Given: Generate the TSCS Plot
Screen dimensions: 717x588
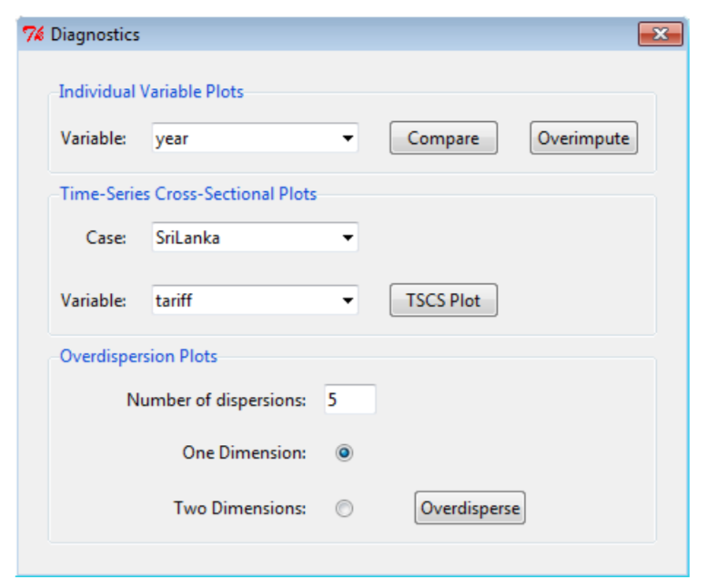Looking at the screenshot, I should click(443, 300).
